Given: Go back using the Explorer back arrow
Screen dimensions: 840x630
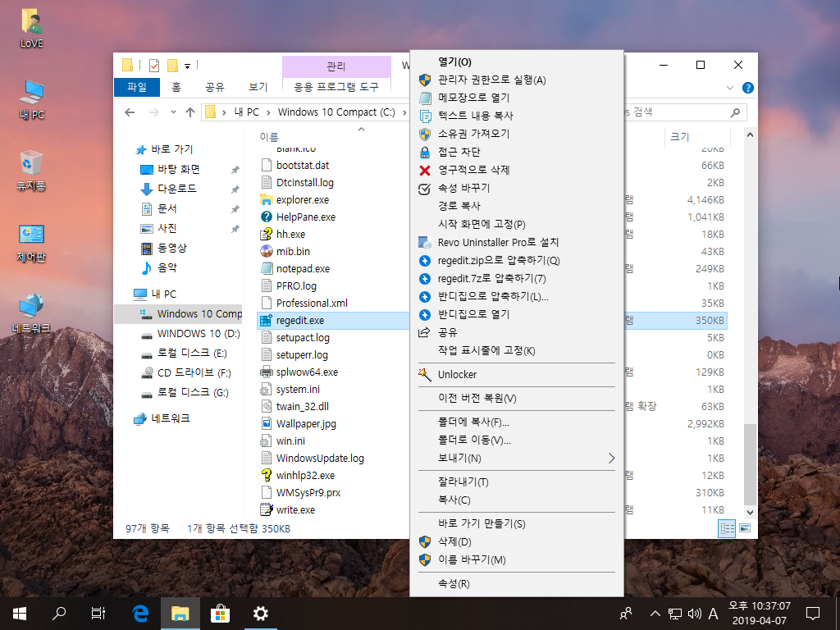Looking at the screenshot, I should click(130, 112).
